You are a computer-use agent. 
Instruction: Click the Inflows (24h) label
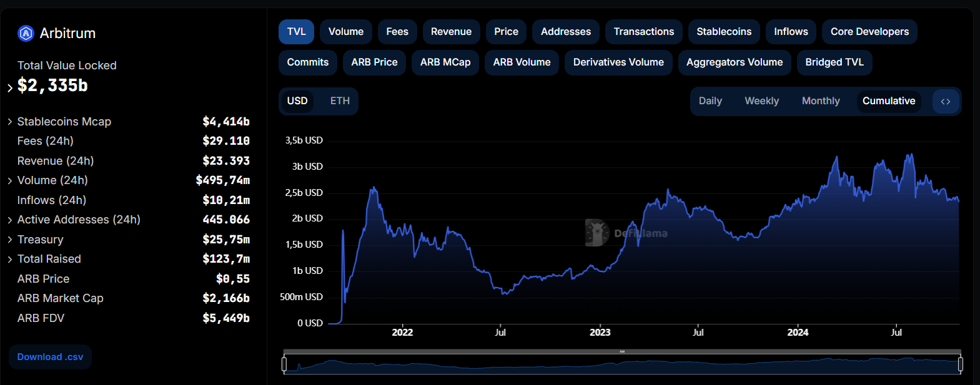pos(52,200)
